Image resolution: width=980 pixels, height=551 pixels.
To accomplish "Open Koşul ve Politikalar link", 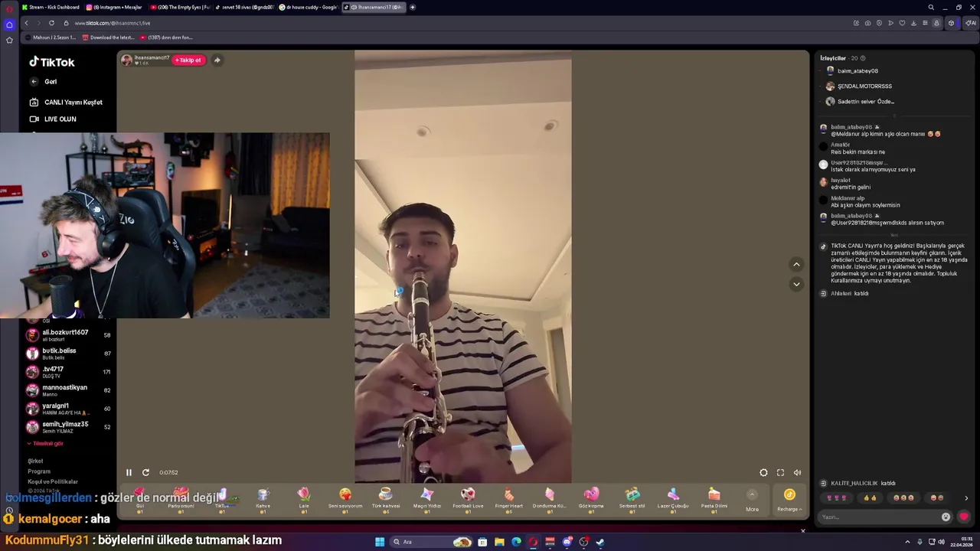I will click(53, 481).
